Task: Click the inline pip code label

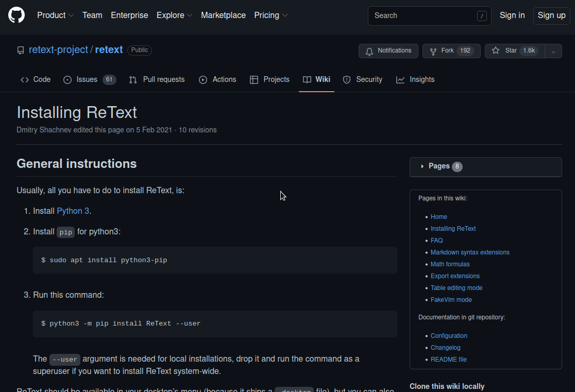Action: [65, 232]
